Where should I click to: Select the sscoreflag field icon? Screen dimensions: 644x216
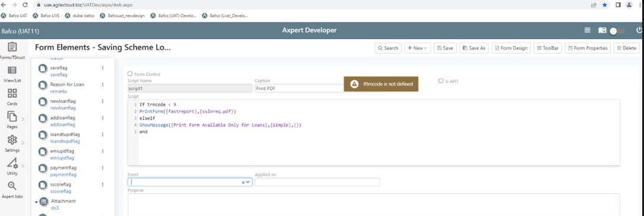point(43,185)
